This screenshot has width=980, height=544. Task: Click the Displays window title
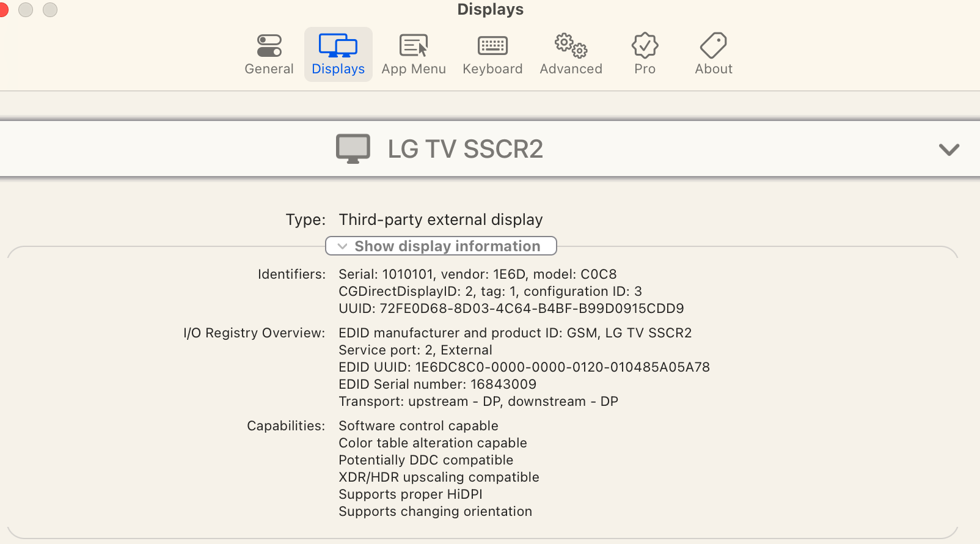490,9
